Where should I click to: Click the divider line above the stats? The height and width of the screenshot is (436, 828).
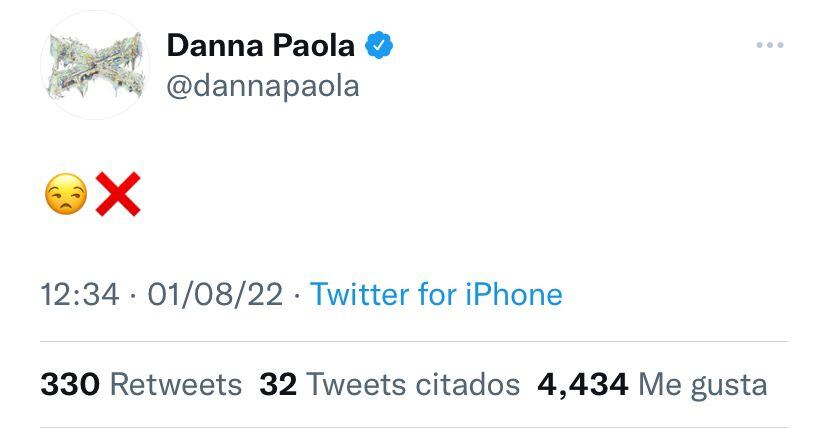tap(414, 341)
